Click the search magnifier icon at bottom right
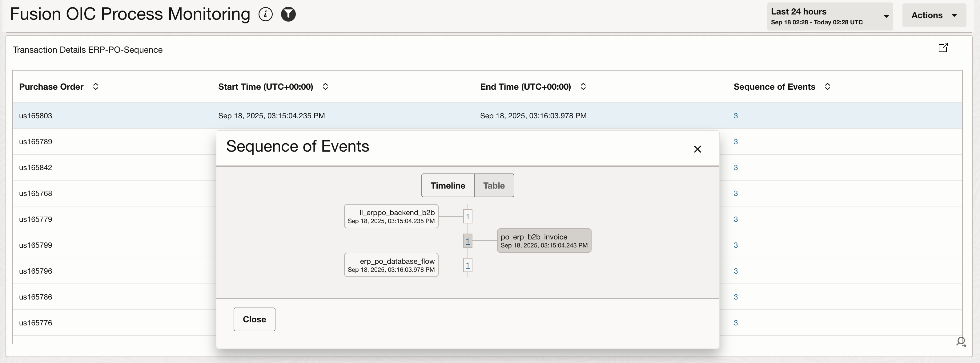The image size is (980, 363). click(x=961, y=342)
